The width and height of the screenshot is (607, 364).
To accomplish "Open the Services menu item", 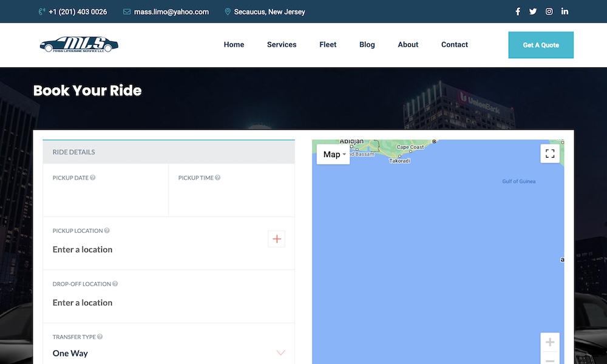I will 282,44.
